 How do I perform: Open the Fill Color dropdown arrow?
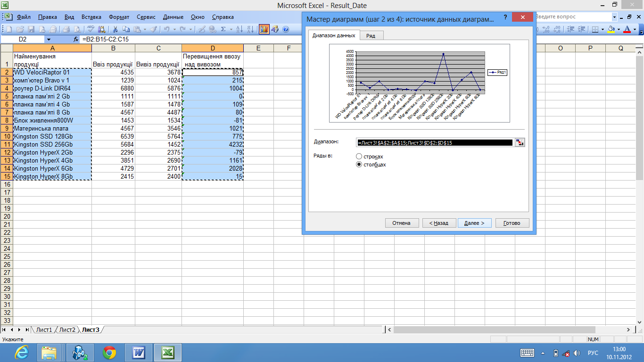pyautogui.click(x=619, y=29)
